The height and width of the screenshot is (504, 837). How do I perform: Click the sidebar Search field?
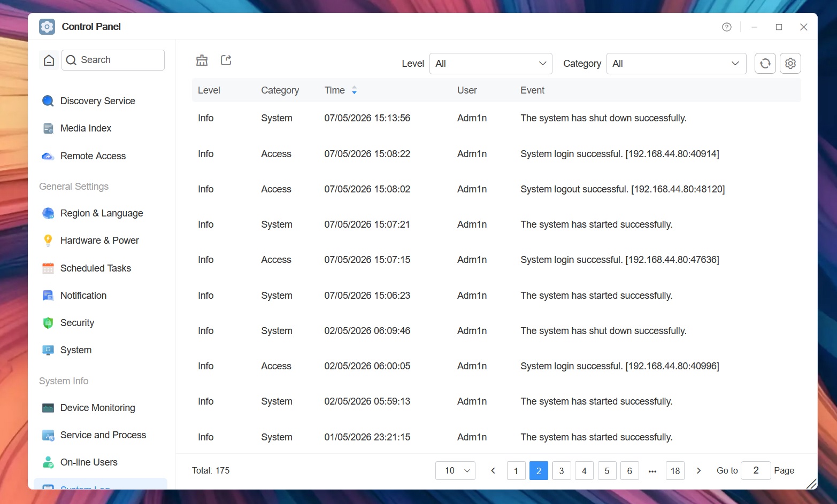[x=113, y=60]
